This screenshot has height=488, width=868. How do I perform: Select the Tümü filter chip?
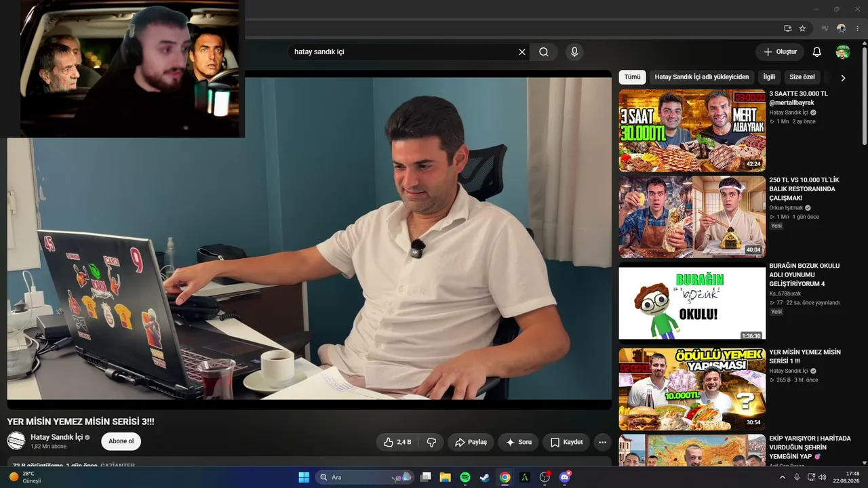tap(632, 77)
